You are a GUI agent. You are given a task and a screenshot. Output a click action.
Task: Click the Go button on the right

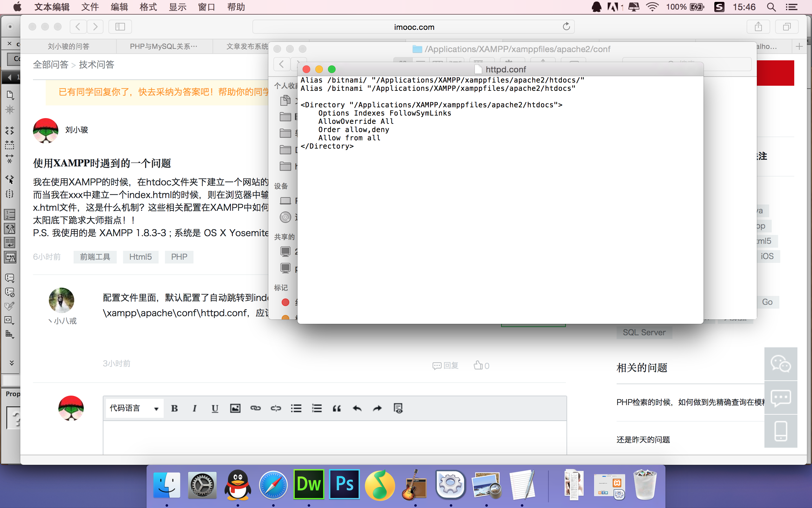point(767,302)
